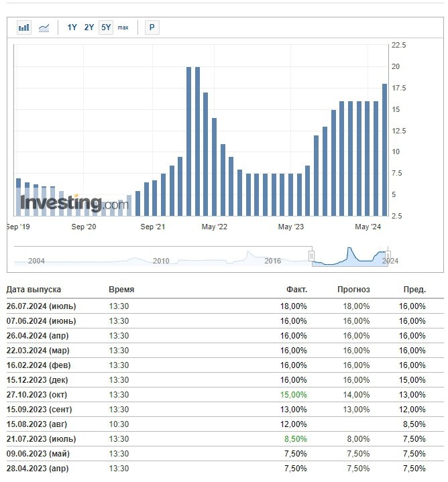Image resolution: width=448 pixels, height=482 pixels.
Task: Click the 'Дата выпуска' column header
Action: [x=34, y=290]
